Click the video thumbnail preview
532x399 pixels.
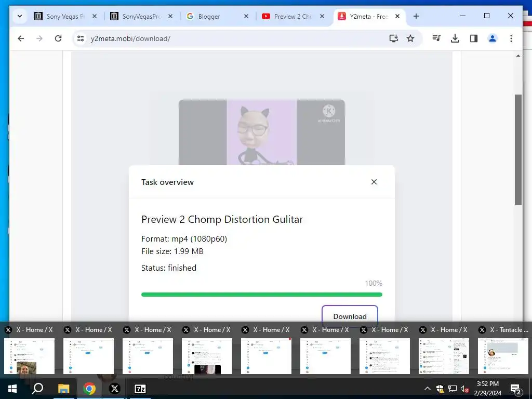(262, 132)
